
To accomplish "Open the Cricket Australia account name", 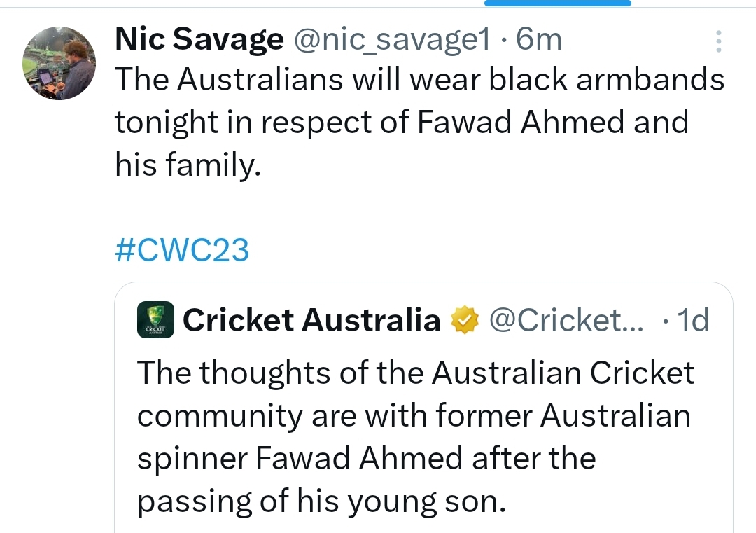I will click(x=311, y=320).
